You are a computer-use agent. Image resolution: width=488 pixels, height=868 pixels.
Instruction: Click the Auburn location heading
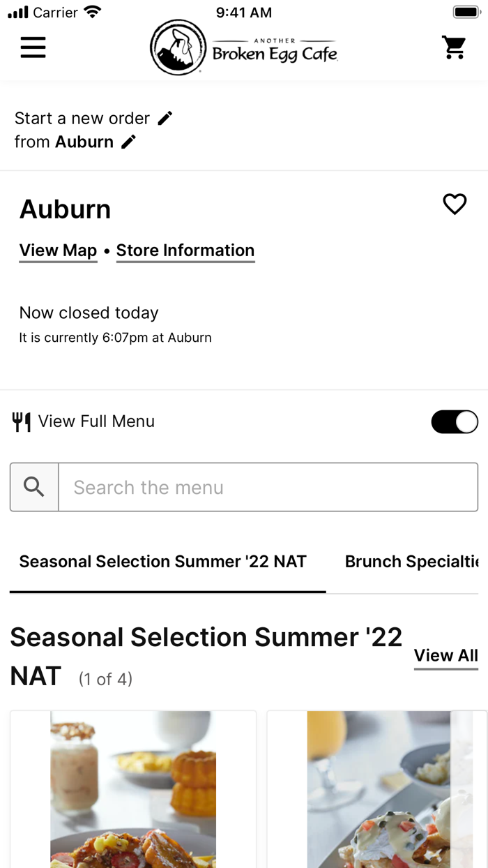[x=65, y=209]
